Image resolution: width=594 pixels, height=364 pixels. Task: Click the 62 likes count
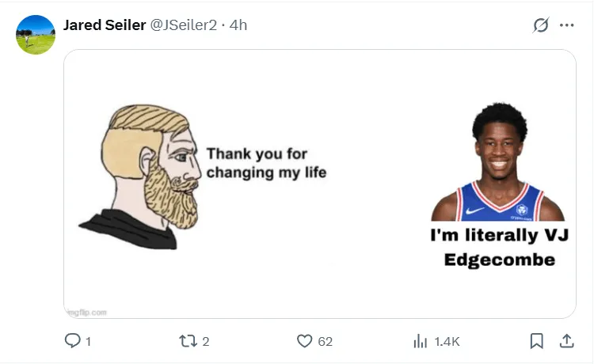click(x=325, y=342)
